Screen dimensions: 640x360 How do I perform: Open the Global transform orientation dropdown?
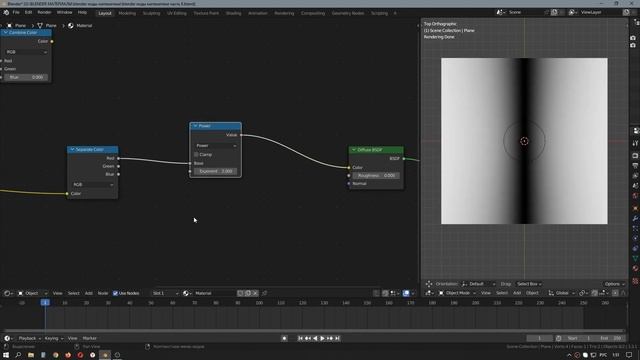pyautogui.click(x=562, y=293)
